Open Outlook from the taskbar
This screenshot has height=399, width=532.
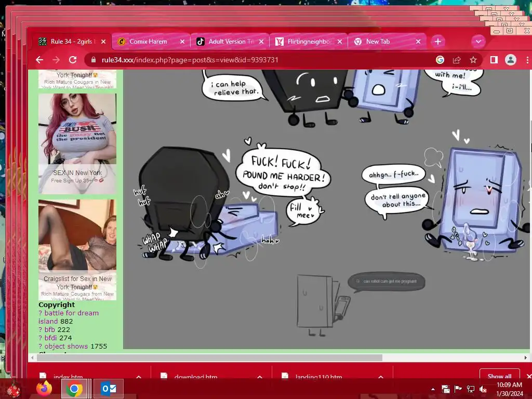(109, 389)
